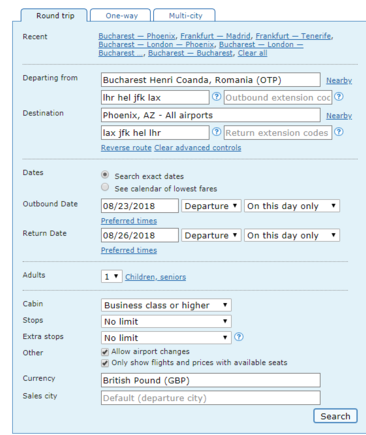Click the Search button
Viewport: 366px width, 435px height.
pyautogui.click(x=335, y=416)
